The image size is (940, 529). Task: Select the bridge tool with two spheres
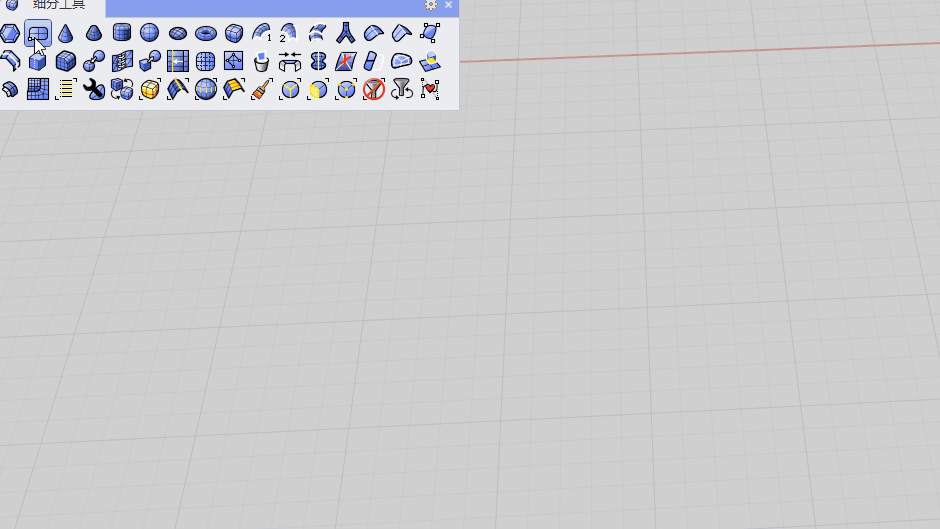pos(94,61)
